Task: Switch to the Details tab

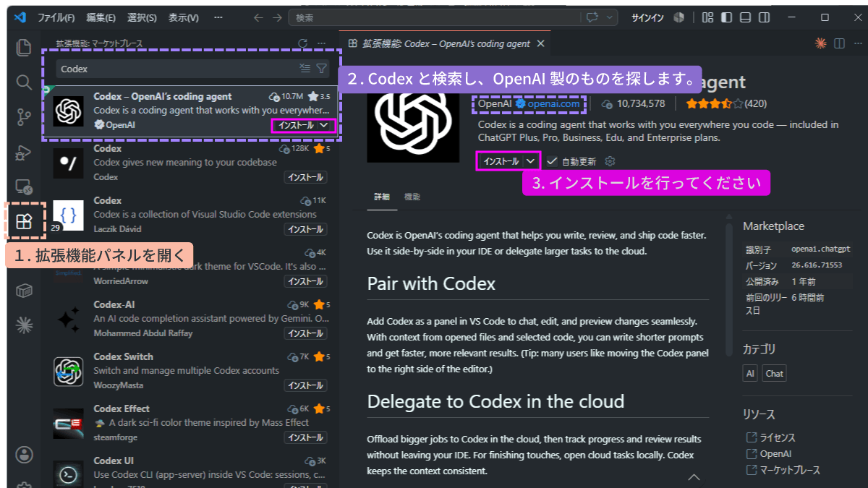Action: (x=382, y=197)
